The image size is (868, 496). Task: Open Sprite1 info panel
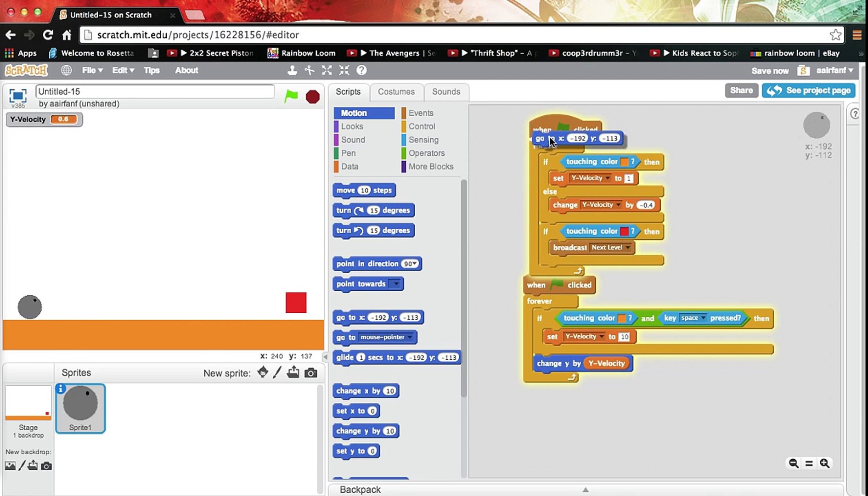tap(61, 389)
